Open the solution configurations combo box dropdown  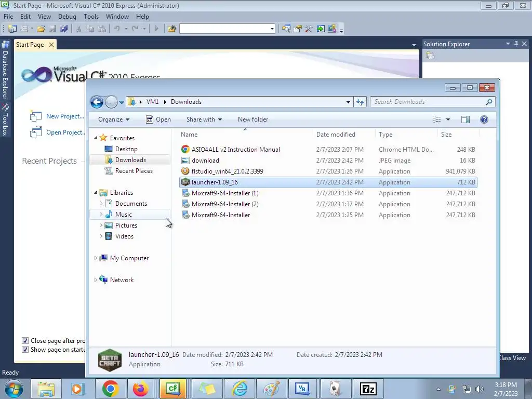(272, 29)
